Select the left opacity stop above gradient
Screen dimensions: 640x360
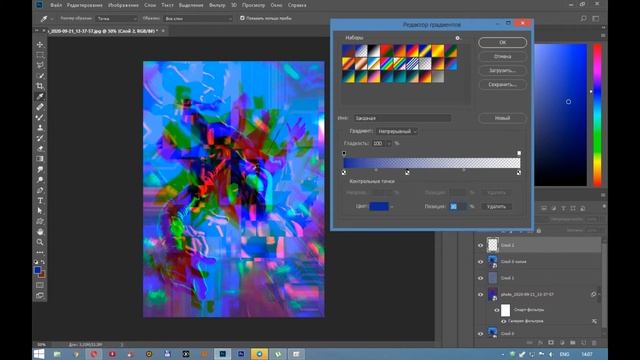tap(344, 153)
